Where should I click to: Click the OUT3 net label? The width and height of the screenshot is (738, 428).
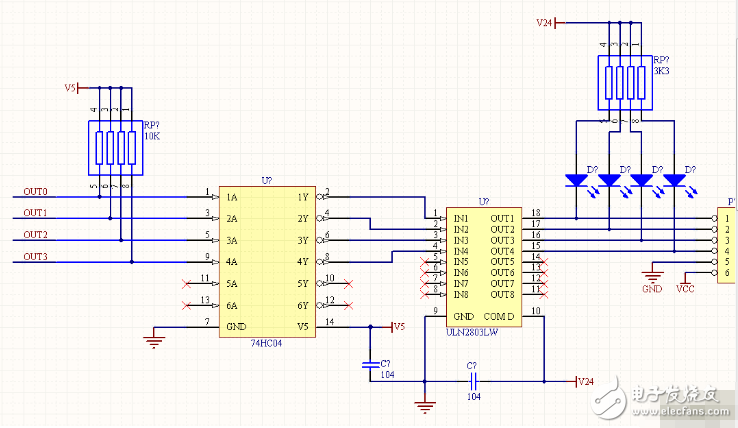pyautogui.click(x=36, y=258)
